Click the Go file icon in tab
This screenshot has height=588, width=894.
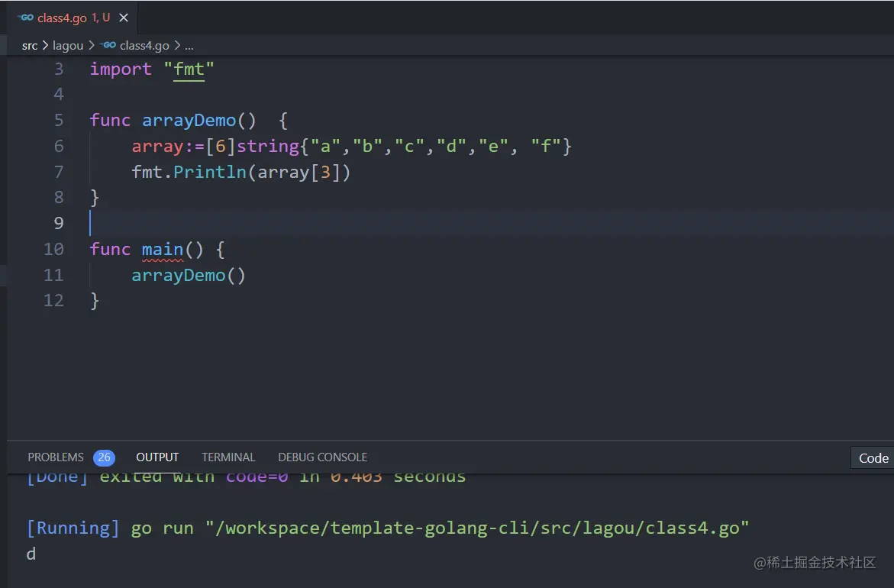pyautogui.click(x=26, y=18)
